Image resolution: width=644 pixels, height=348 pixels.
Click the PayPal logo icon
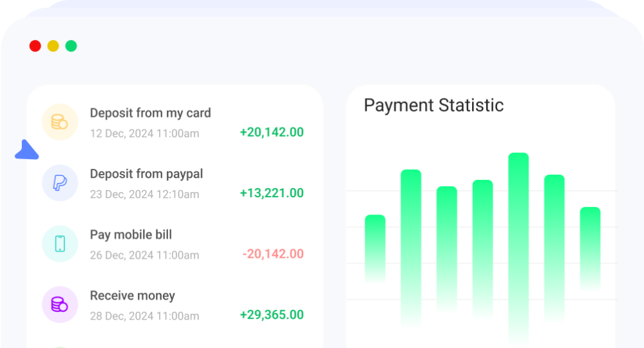tap(60, 183)
